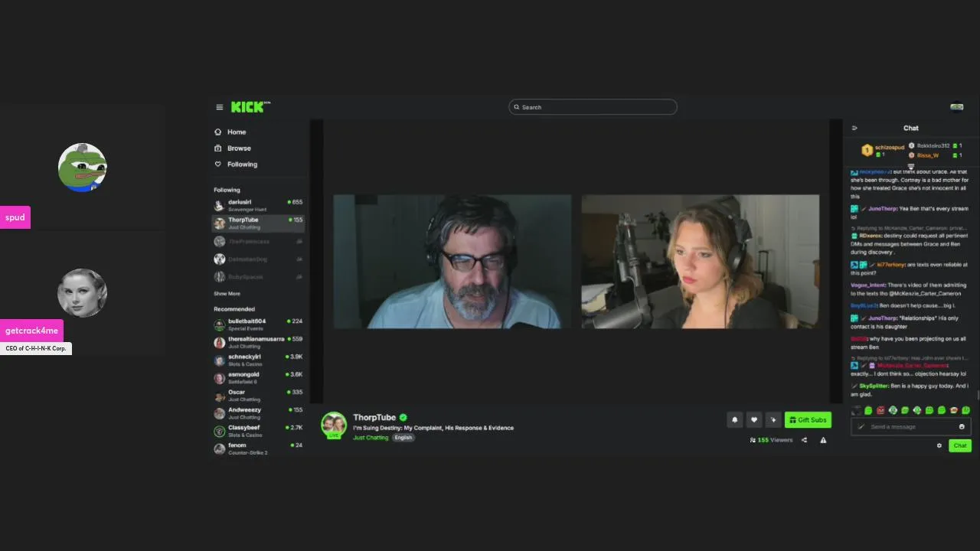Open emoji picker in chat input

pos(962,426)
